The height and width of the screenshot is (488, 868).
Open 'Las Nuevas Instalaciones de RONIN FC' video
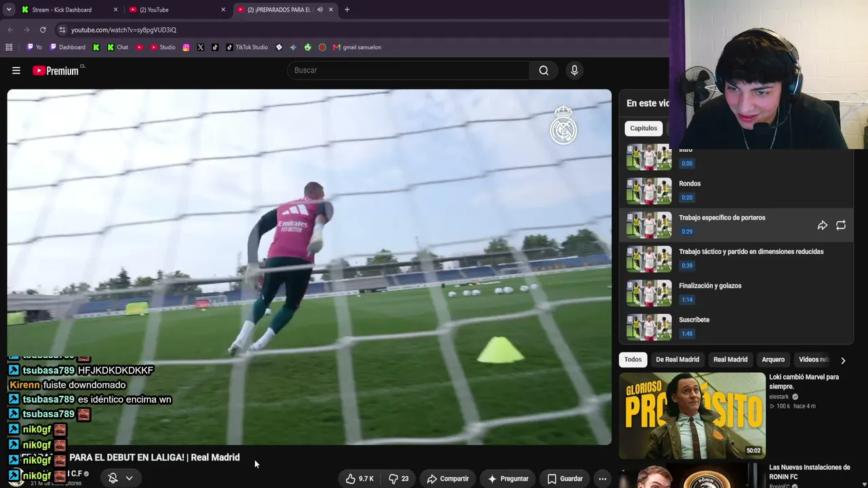[809, 472]
